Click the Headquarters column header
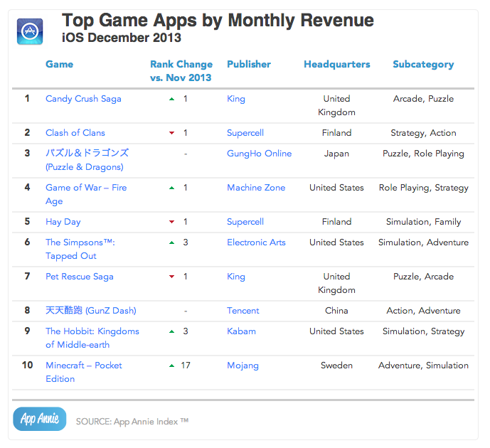This screenshot has width=490, height=448. 337,65
